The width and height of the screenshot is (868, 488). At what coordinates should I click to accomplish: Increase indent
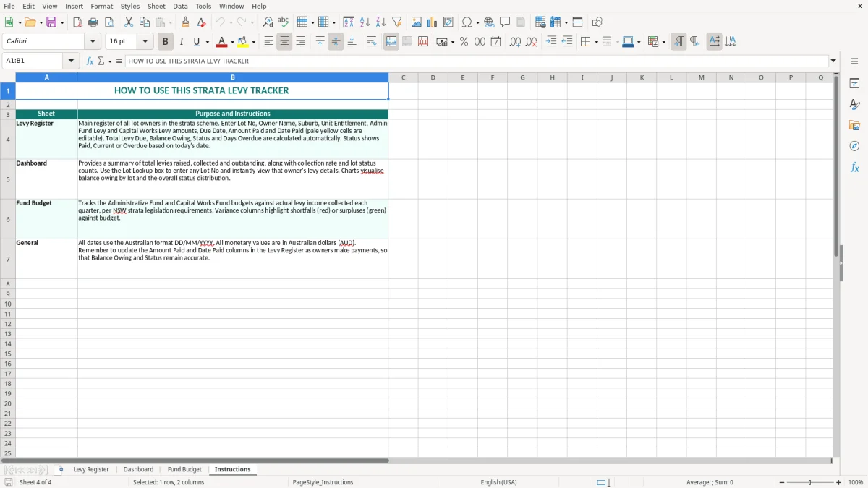551,42
